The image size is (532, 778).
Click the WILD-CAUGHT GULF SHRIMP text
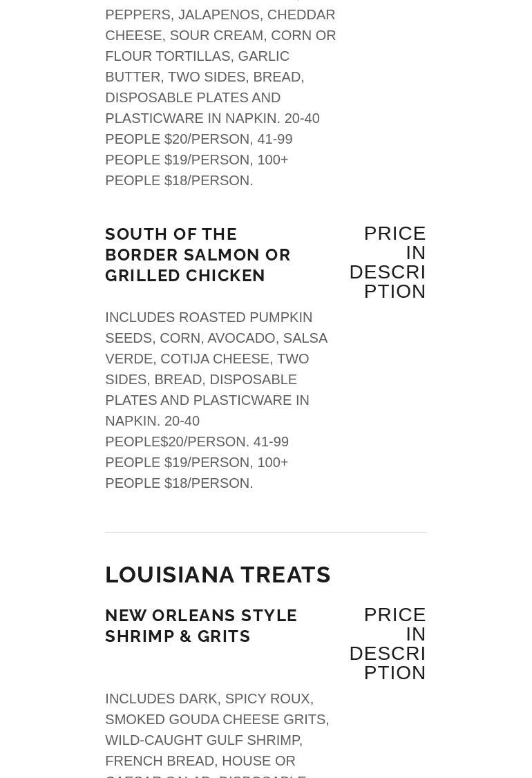click(203, 740)
